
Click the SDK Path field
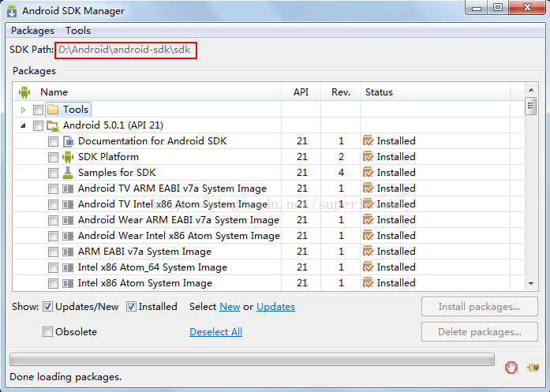125,50
